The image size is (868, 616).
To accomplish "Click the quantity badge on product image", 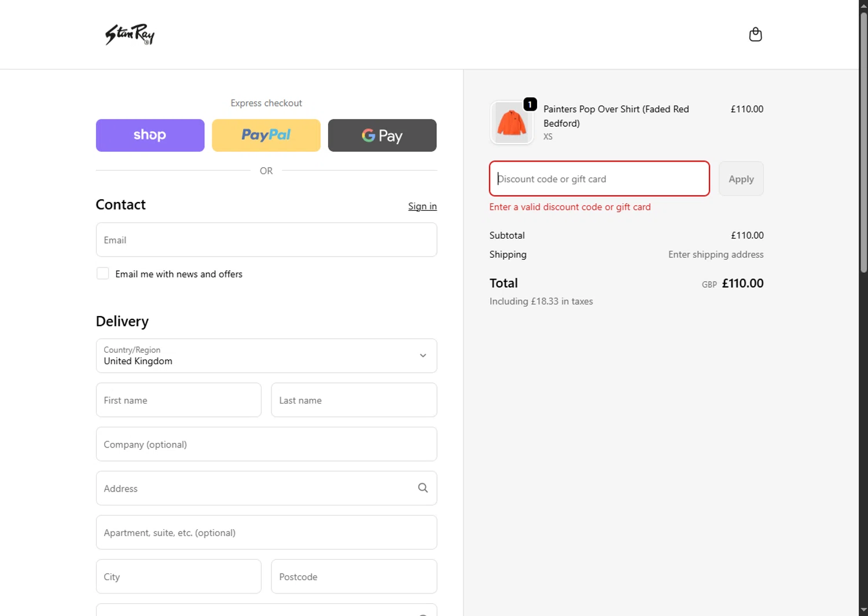I will pyautogui.click(x=530, y=104).
